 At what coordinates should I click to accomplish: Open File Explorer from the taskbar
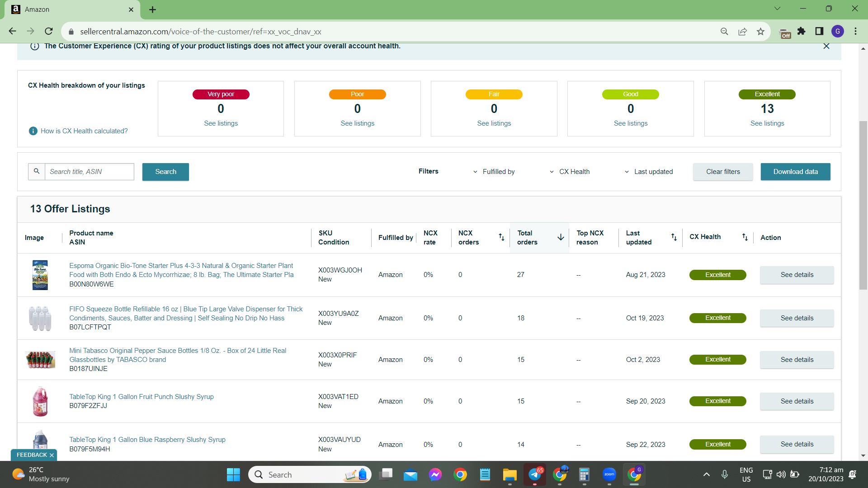[x=509, y=475]
